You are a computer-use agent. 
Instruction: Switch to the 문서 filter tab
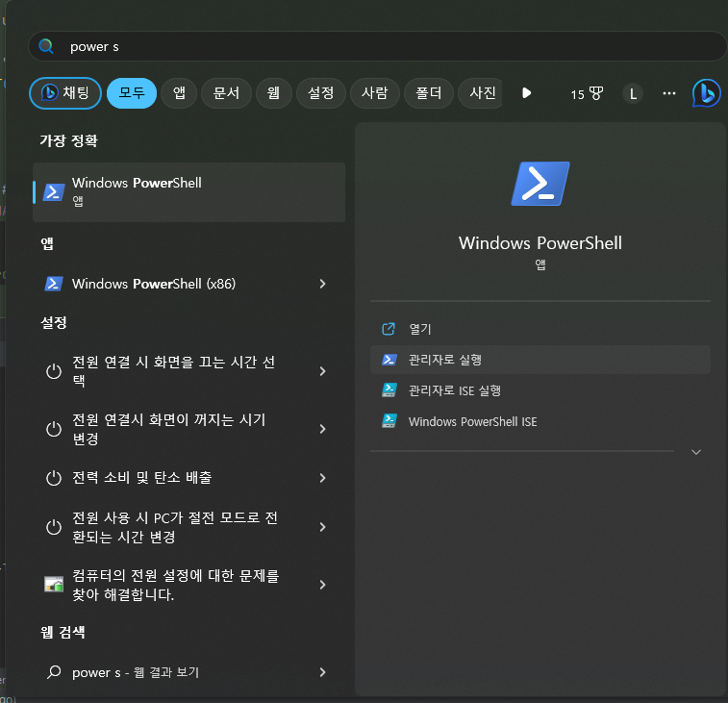click(x=226, y=93)
